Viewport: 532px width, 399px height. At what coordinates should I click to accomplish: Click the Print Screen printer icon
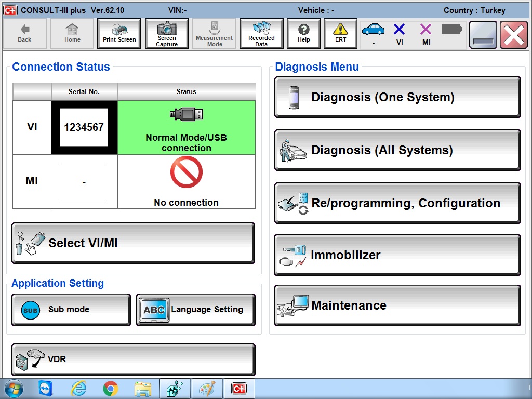pos(119,30)
